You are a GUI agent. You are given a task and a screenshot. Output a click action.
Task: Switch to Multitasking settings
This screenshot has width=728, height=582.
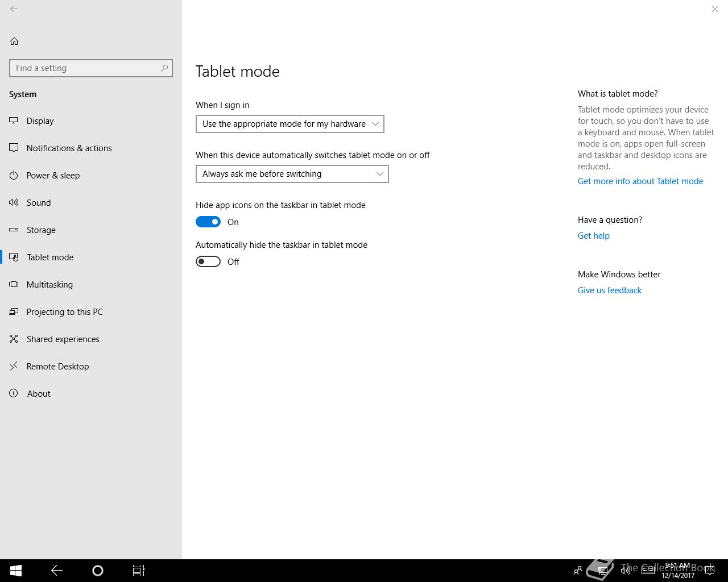click(x=91, y=284)
